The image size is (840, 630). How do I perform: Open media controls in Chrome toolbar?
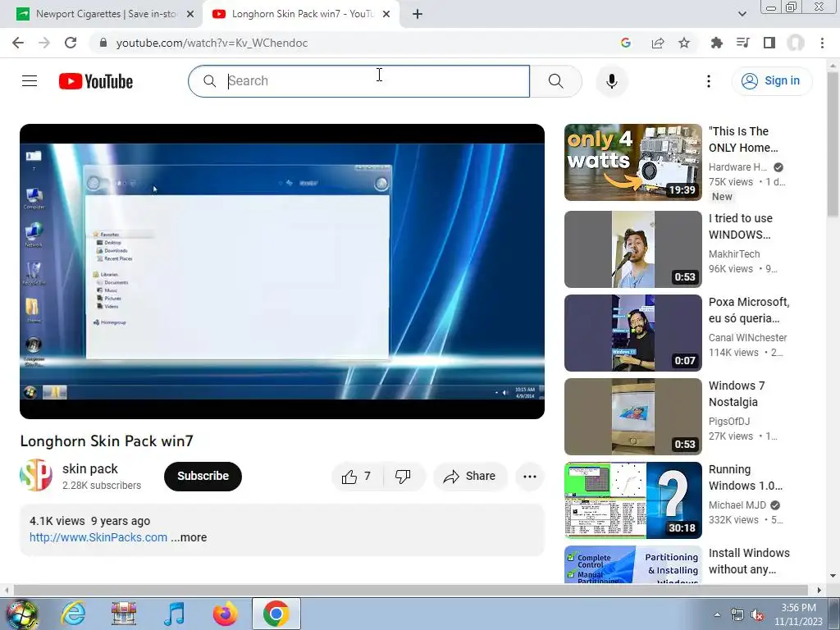coord(742,43)
